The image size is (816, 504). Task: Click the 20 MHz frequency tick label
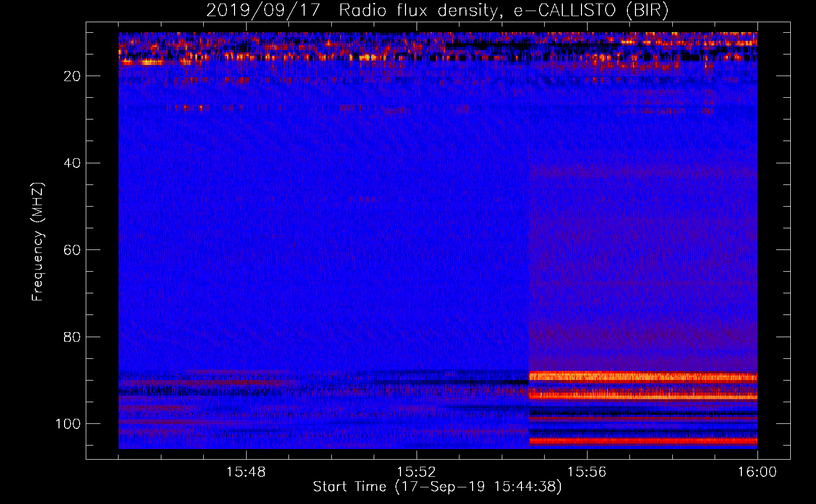click(x=72, y=76)
